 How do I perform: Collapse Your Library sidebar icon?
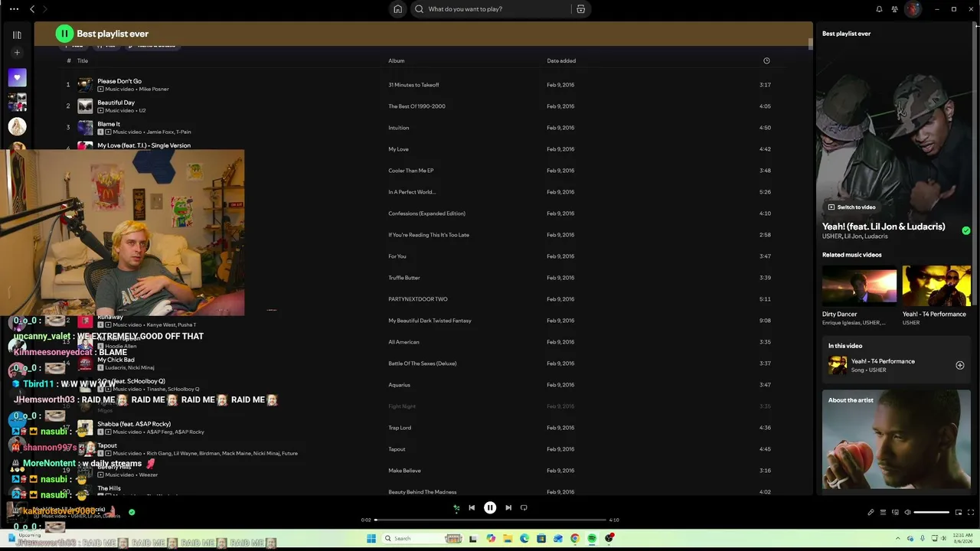click(17, 34)
